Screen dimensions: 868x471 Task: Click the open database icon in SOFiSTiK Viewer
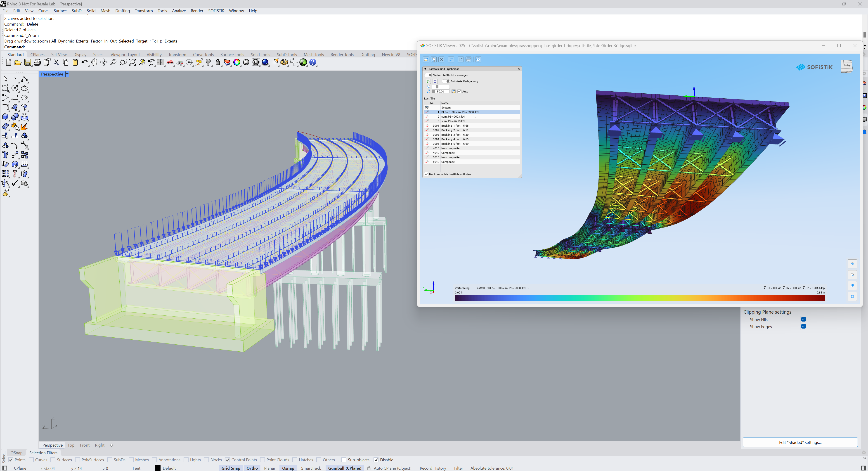click(x=426, y=60)
